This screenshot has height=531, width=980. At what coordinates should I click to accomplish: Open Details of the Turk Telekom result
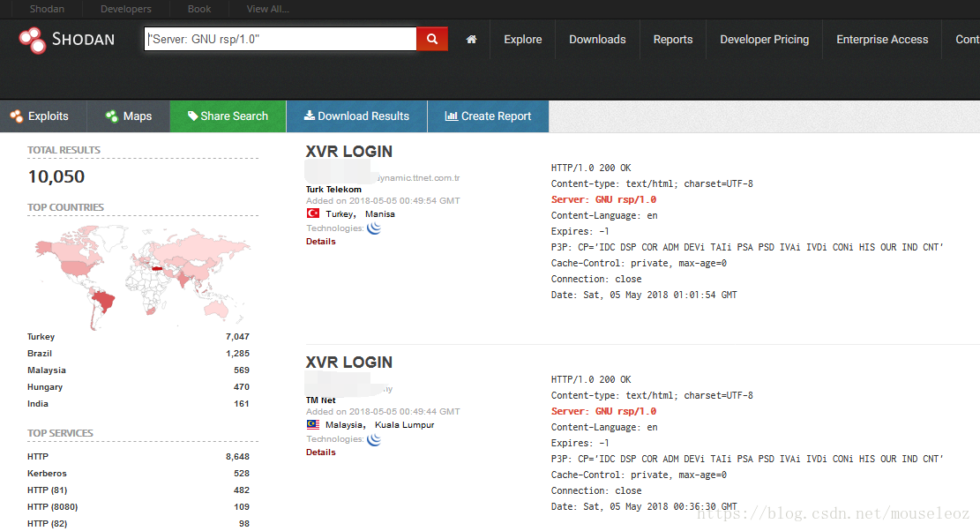321,242
